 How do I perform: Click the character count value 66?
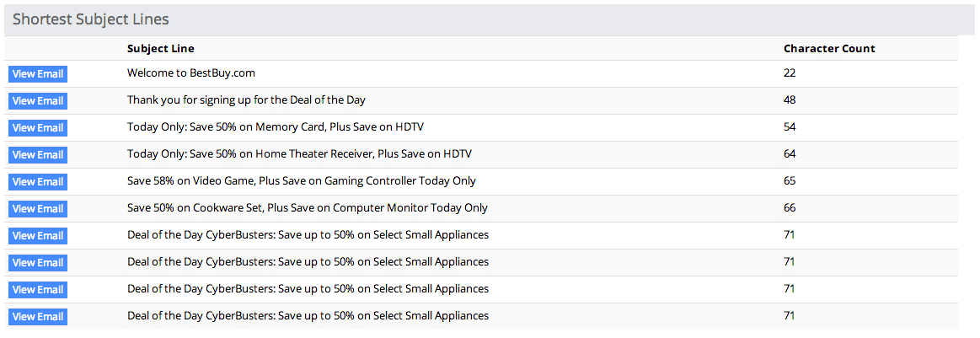(x=790, y=208)
